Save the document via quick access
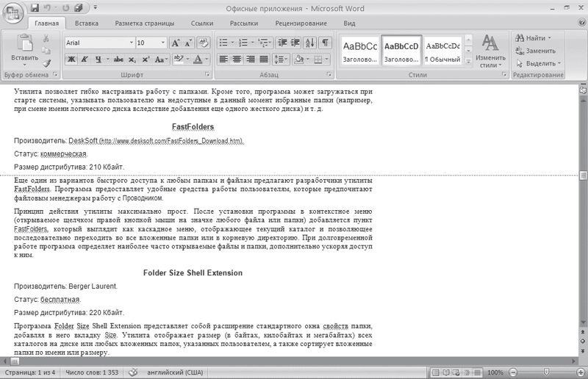 pyautogui.click(x=35, y=7)
